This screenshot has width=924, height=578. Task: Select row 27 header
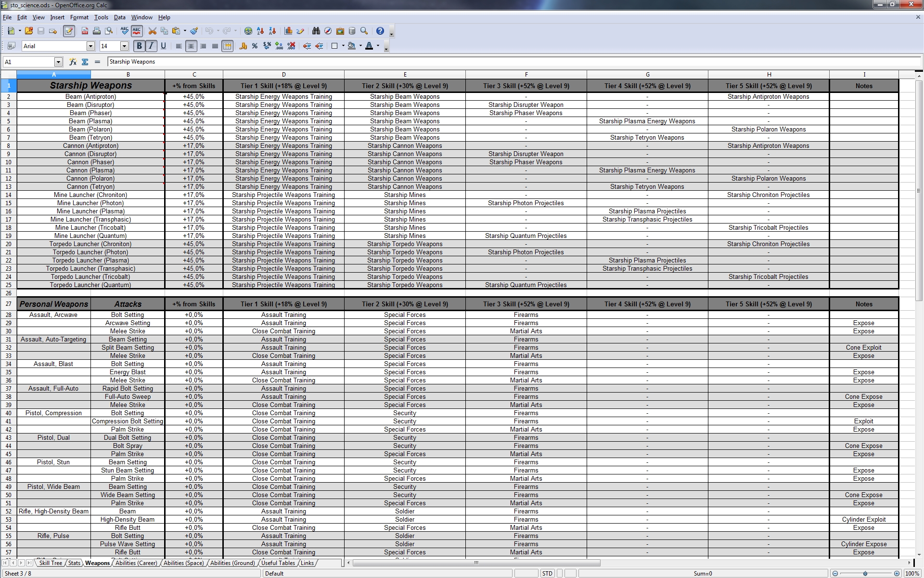[x=8, y=304]
